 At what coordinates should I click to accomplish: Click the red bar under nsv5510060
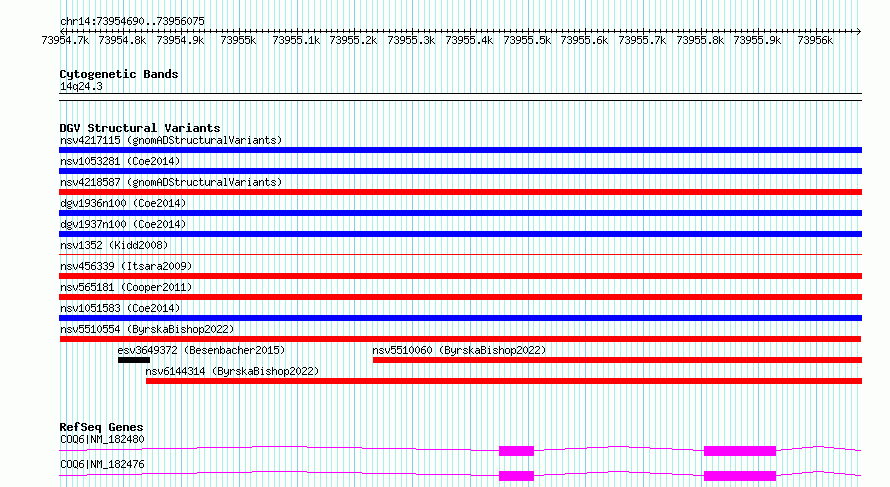click(618, 360)
